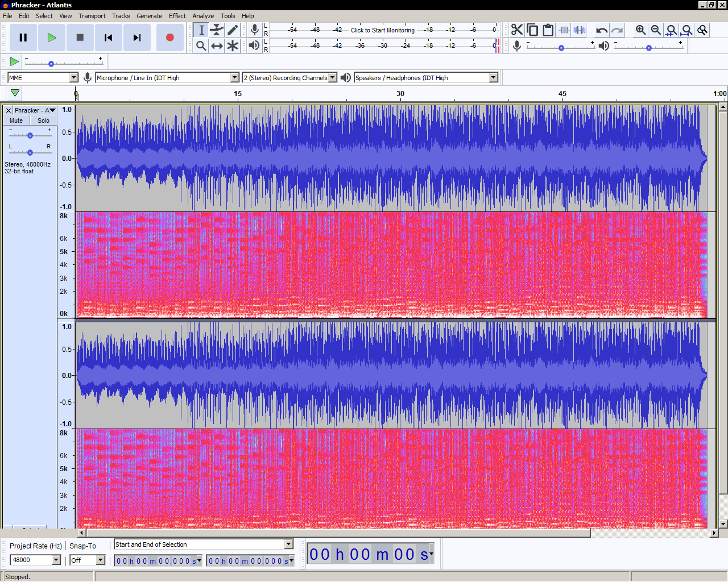Image resolution: width=728 pixels, height=582 pixels.
Task: Open the Tools menu
Action: click(227, 16)
